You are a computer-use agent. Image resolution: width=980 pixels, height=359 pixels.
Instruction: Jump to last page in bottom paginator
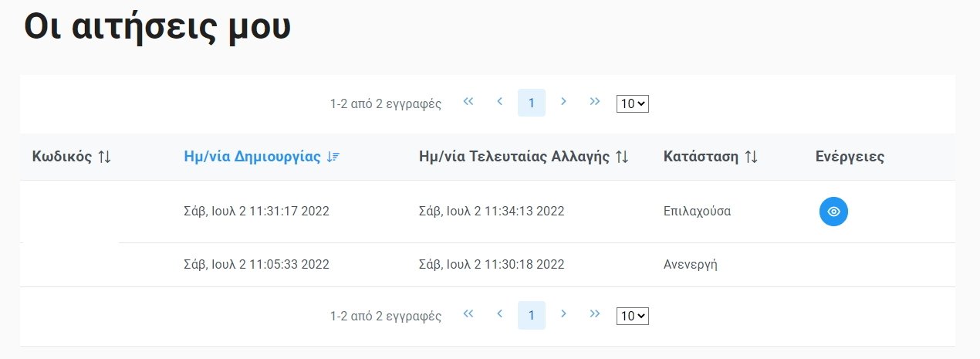pos(595,314)
